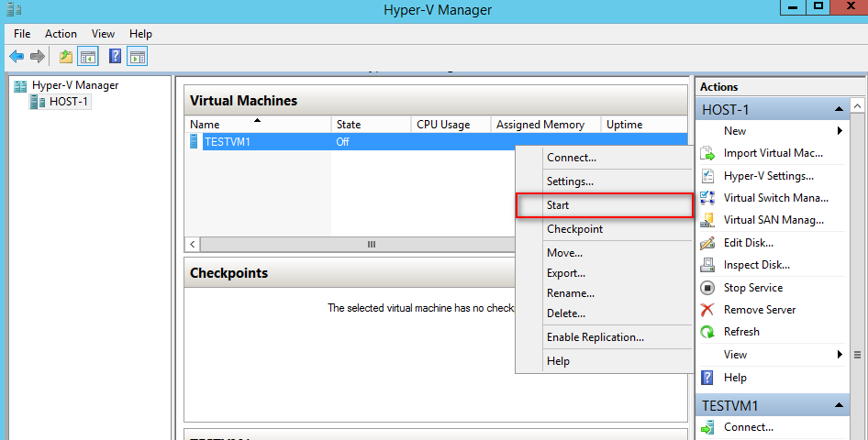Click Virtual Switch Manager action link
The width and height of the screenshot is (868, 440).
(776, 198)
